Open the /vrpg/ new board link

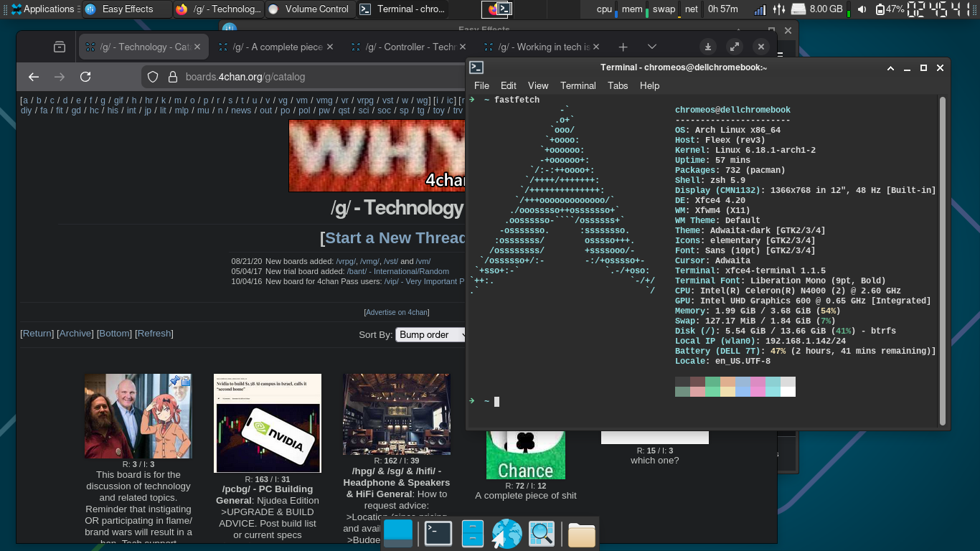(x=345, y=261)
